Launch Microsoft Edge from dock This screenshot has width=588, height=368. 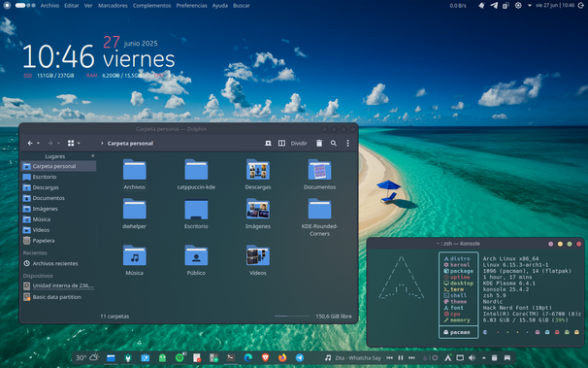pyautogui.click(x=247, y=358)
